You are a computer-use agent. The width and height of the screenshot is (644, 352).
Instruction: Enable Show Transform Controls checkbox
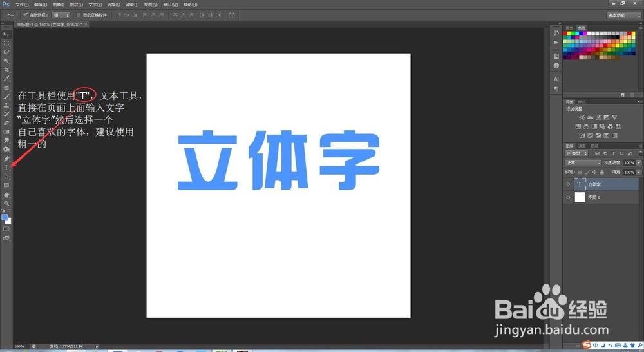[x=79, y=15]
